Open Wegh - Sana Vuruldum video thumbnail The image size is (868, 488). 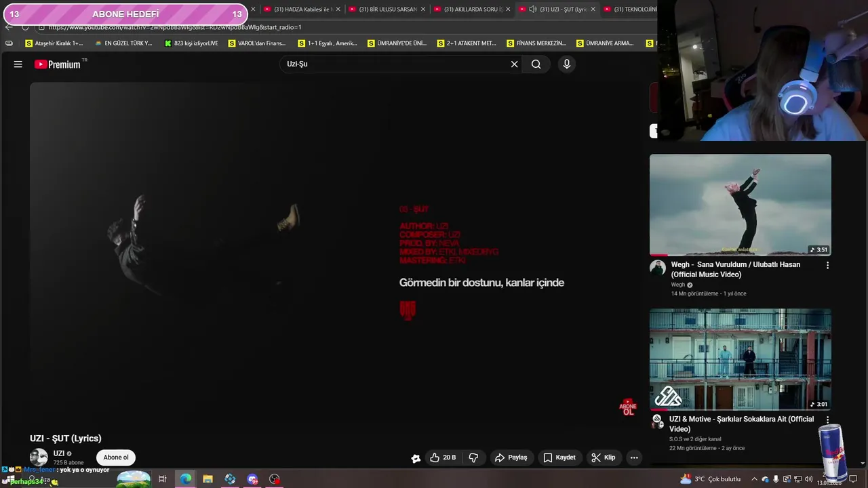coord(740,205)
